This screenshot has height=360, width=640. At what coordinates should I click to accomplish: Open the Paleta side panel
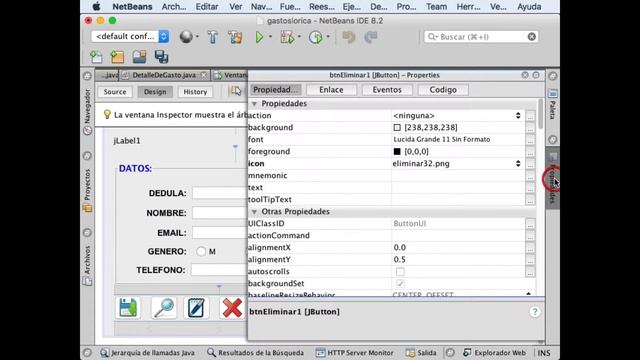[x=553, y=105]
